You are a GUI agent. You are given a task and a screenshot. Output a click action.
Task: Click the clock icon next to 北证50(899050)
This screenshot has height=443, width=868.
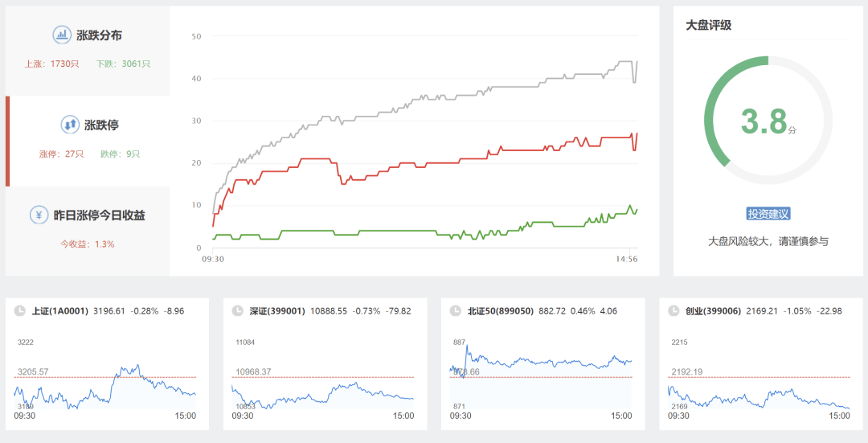click(456, 310)
